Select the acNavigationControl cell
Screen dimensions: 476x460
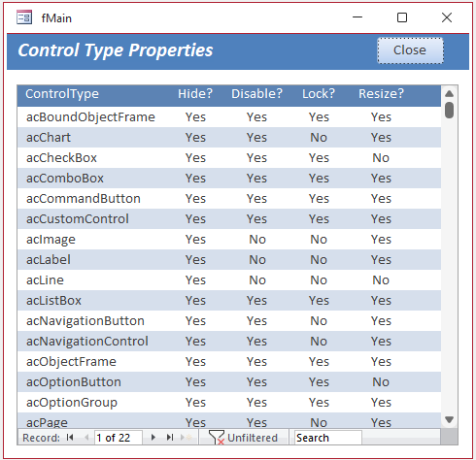coord(87,342)
